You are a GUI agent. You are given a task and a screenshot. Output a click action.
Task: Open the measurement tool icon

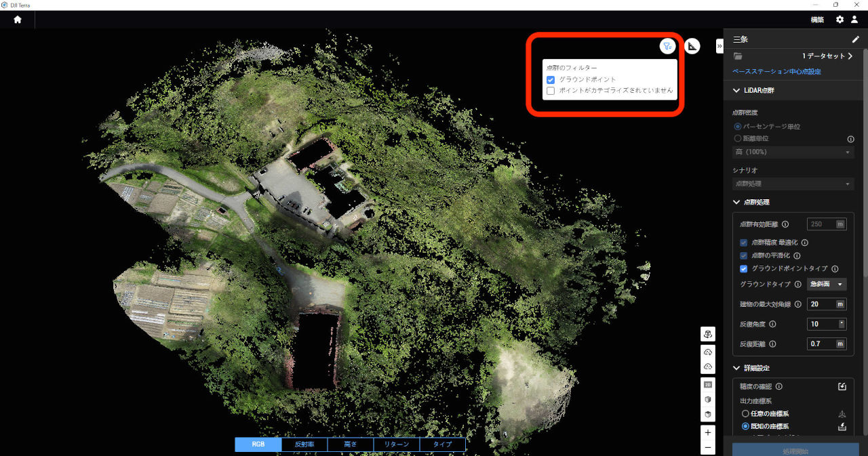[692, 46]
